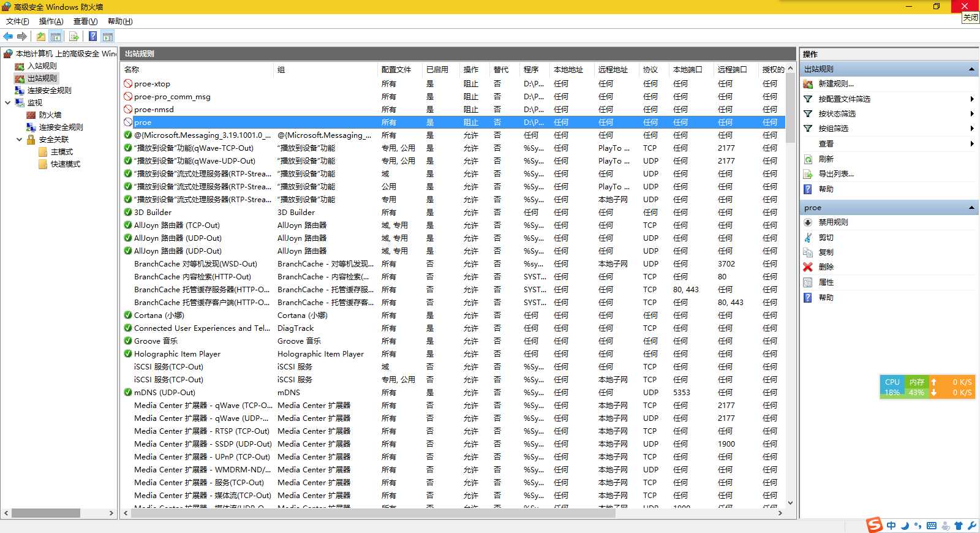
Task: Click 帮助 under the 出站规则 actions section
Action: point(826,189)
